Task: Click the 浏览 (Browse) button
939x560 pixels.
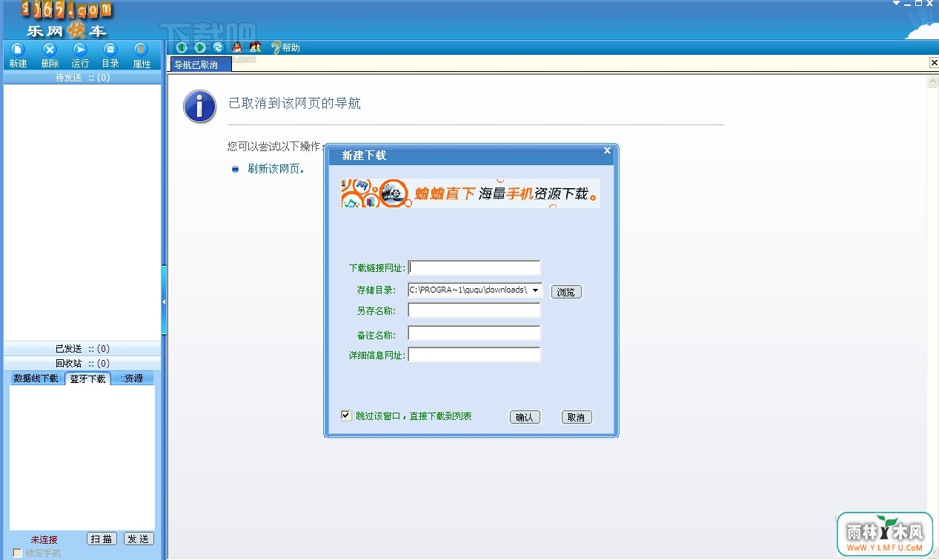Action: [x=566, y=292]
